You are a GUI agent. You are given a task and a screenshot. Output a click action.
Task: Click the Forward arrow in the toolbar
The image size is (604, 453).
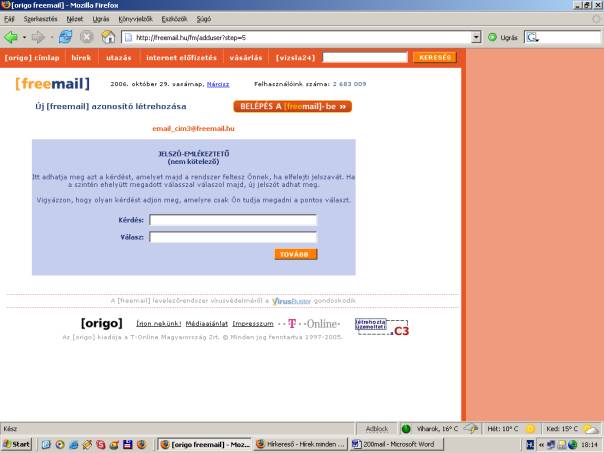click(x=39, y=37)
